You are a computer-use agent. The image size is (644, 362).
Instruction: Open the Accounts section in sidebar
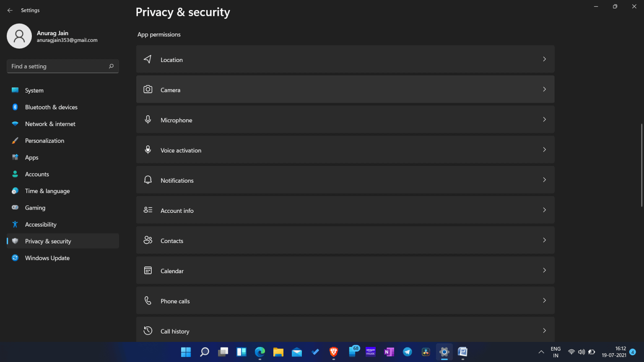37,174
